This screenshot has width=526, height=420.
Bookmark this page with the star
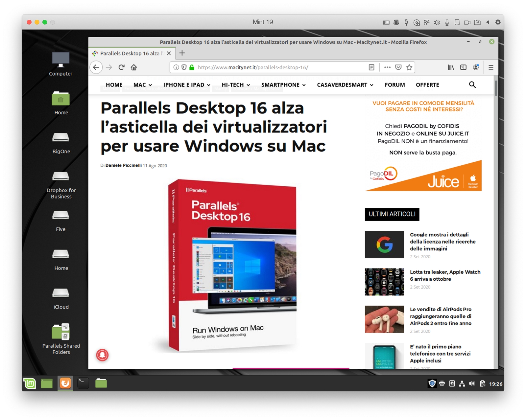click(409, 67)
